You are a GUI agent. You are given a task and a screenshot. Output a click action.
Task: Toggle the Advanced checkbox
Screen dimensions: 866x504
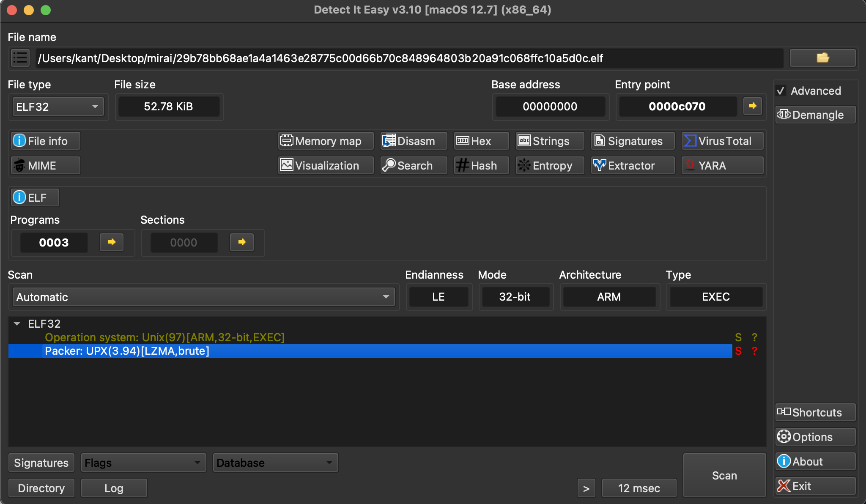(781, 91)
